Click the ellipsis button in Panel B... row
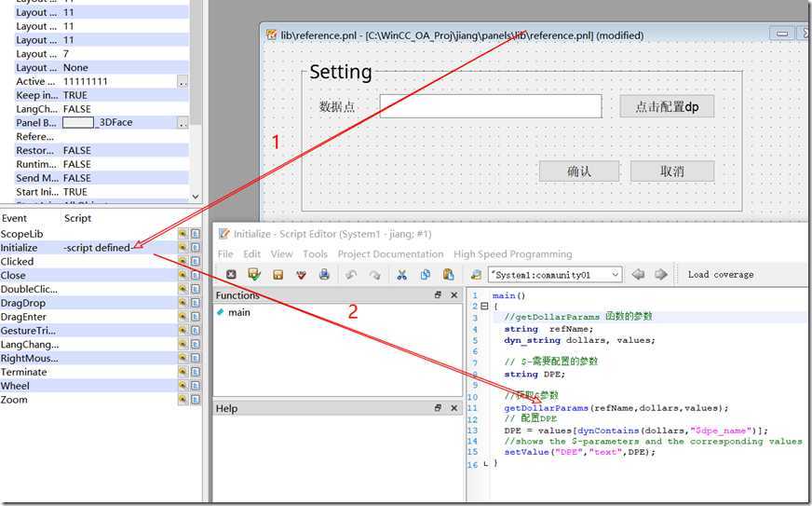Screen dimensions: 812x506 (x=183, y=123)
